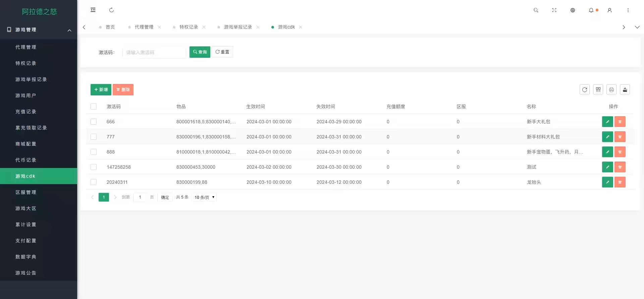Viewport: 644px width, 299px height.
Task: Open column filter grid icon
Action: (x=598, y=90)
